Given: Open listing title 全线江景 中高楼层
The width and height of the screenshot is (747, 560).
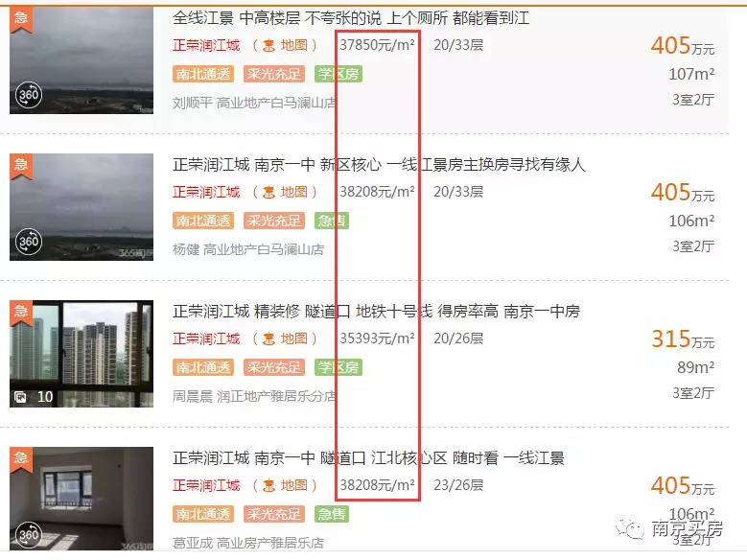Looking at the screenshot, I should (351, 18).
